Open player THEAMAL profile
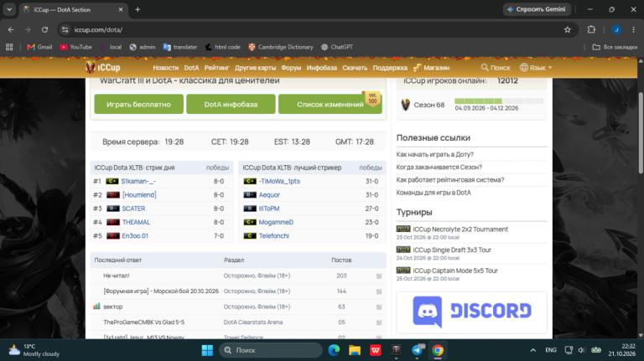Screen dimensions: 644x361 (136, 222)
